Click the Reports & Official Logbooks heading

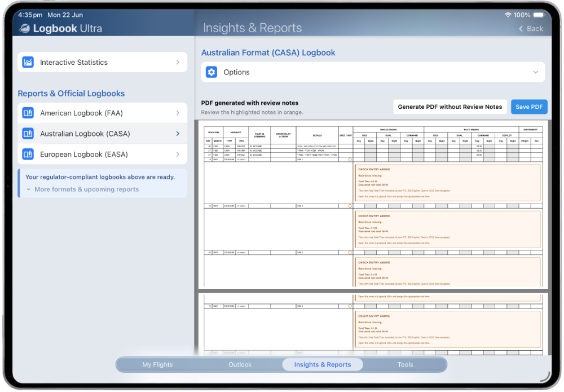click(71, 94)
